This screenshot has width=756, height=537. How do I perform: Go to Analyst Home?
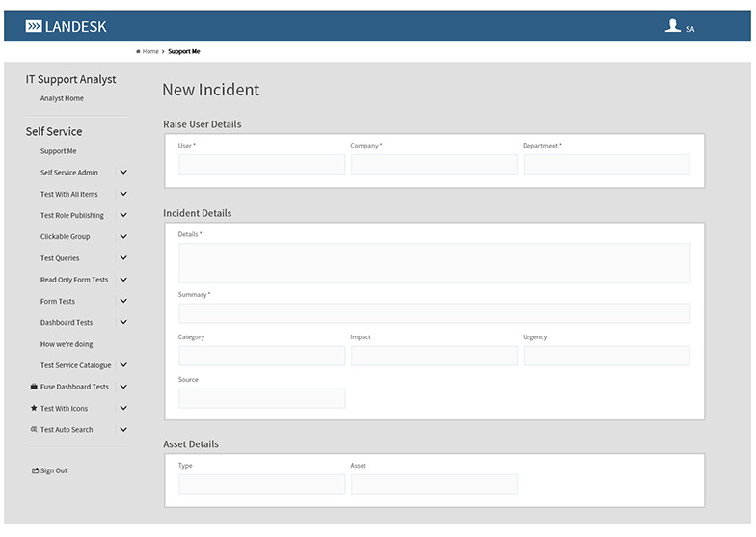62,98
